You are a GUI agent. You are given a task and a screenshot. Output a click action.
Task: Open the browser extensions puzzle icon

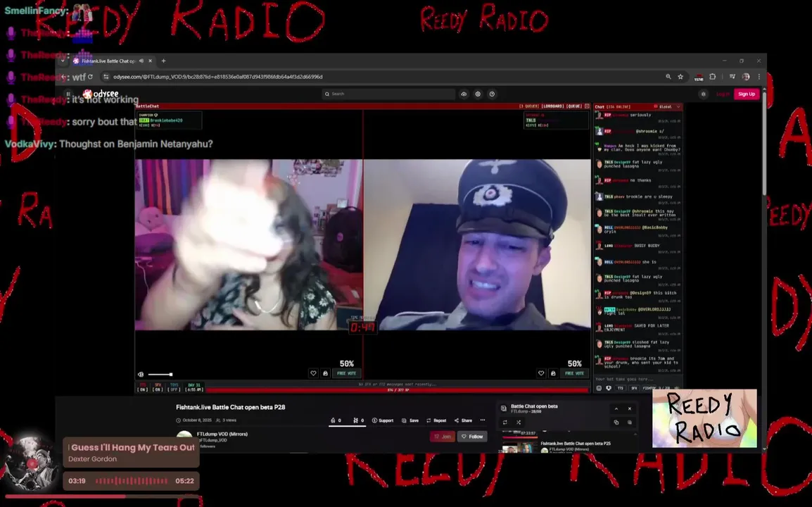click(713, 77)
